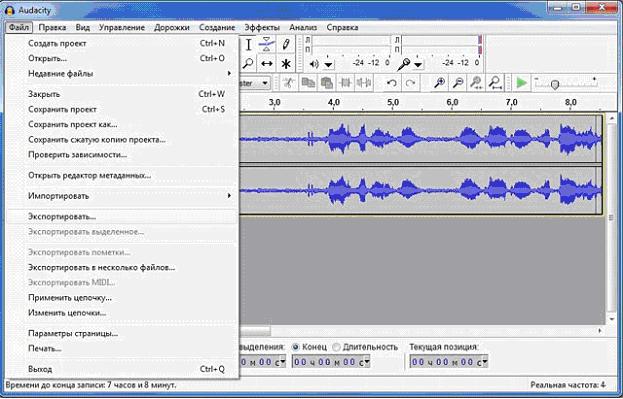Open the Эффекты menu
Image resolution: width=623 pixels, height=399 pixels.
(x=262, y=27)
